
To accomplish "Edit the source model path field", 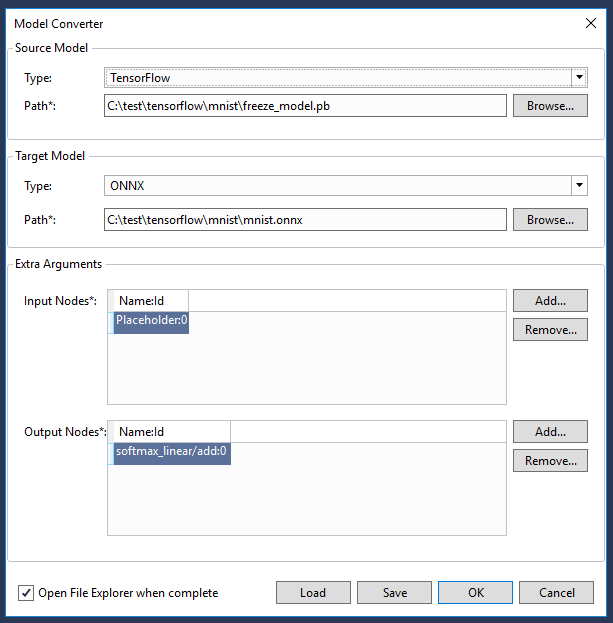I will click(305, 106).
